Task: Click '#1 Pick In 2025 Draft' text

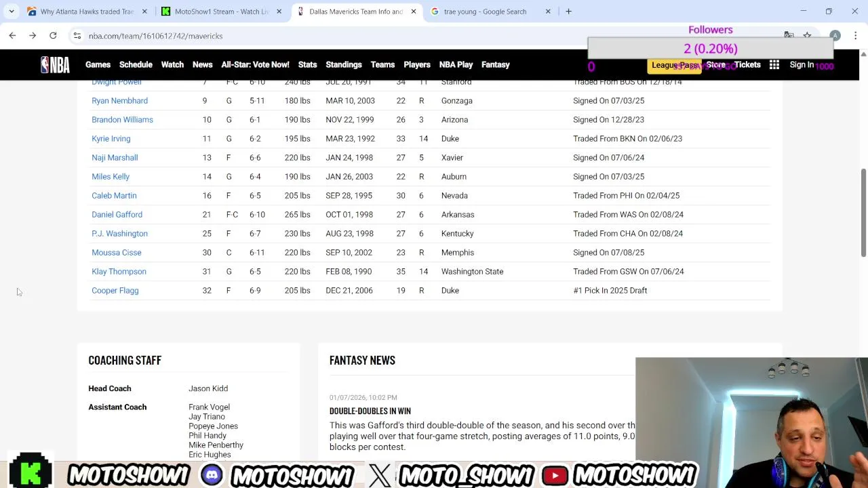Action: coord(610,290)
